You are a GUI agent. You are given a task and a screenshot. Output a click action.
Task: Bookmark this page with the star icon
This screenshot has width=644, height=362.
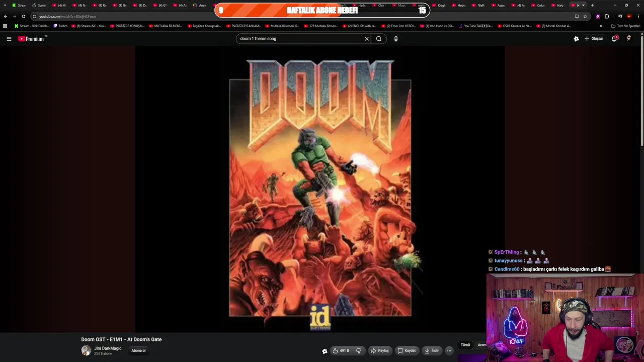point(585,16)
